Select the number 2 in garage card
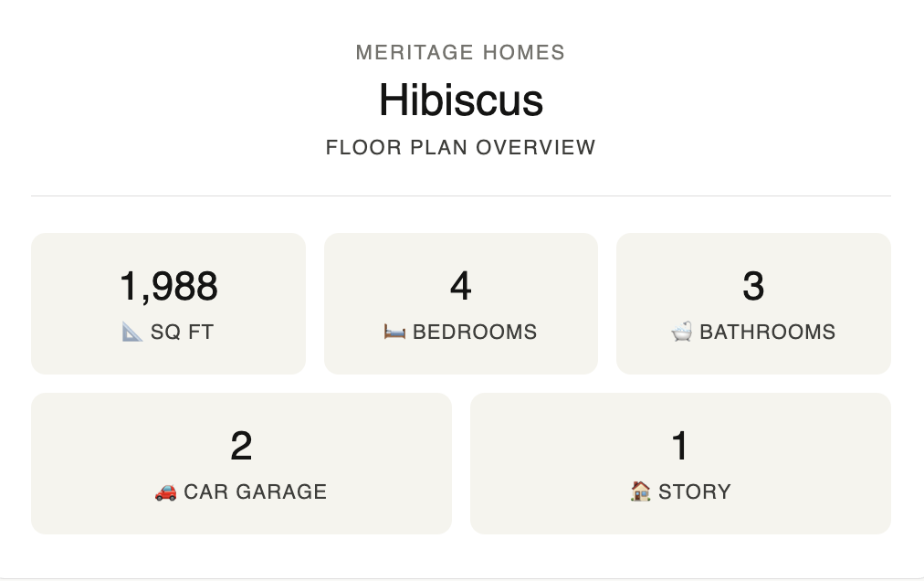Viewport: 924px width, 581px height. tap(242, 446)
